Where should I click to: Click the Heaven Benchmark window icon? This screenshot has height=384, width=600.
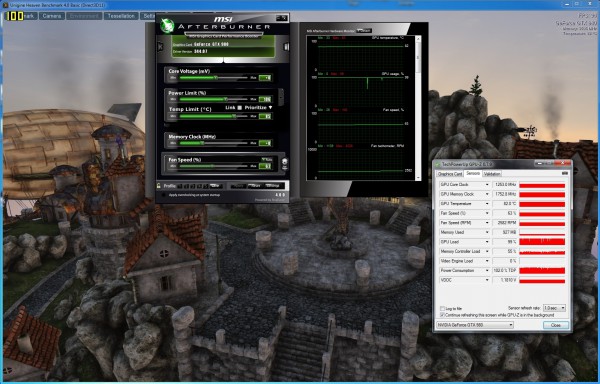pos(5,5)
